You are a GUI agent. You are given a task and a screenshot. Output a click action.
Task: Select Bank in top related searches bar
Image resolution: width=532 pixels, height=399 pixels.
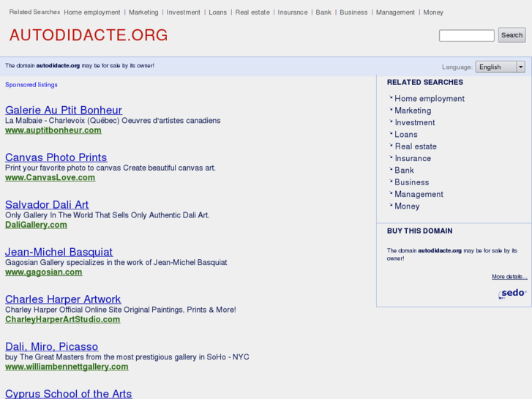click(323, 12)
